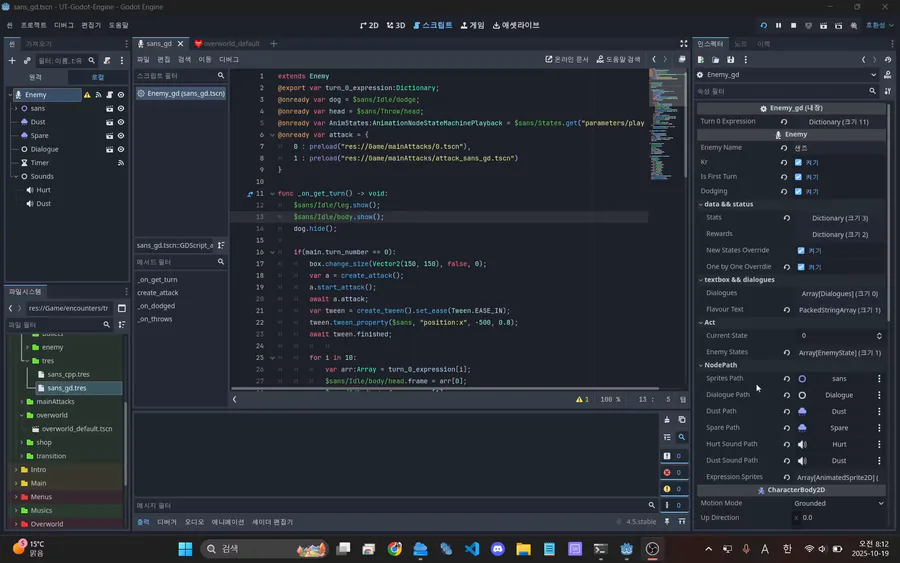Revert Enemy Name property
This screenshot has height=563, width=900.
point(784,148)
